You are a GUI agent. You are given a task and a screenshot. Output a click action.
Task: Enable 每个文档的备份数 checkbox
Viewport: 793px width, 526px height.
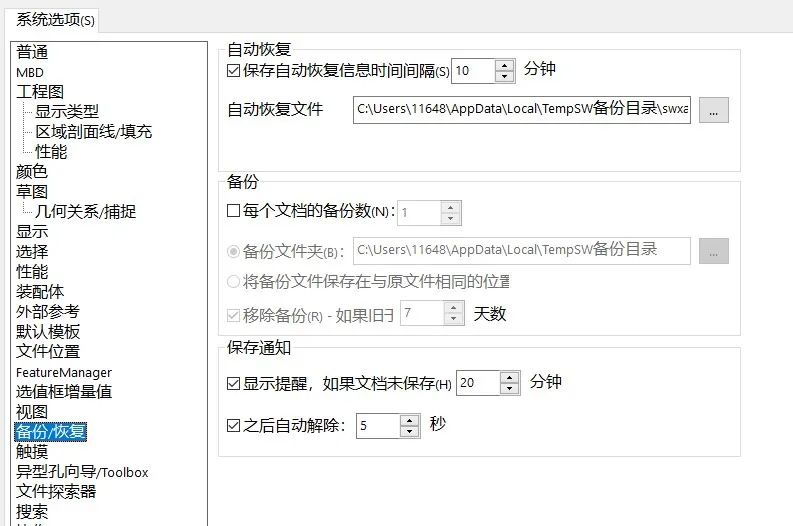pyautogui.click(x=234, y=212)
